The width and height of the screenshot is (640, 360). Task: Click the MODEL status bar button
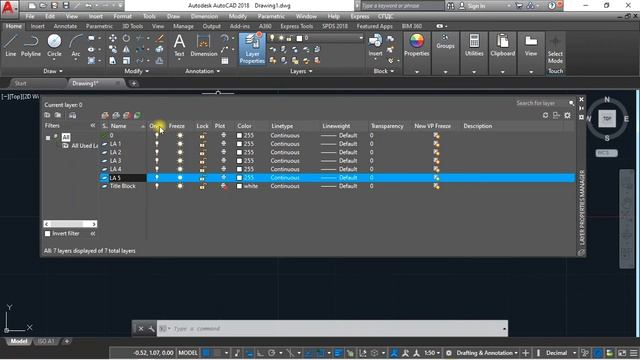click(x=188, y=353)
